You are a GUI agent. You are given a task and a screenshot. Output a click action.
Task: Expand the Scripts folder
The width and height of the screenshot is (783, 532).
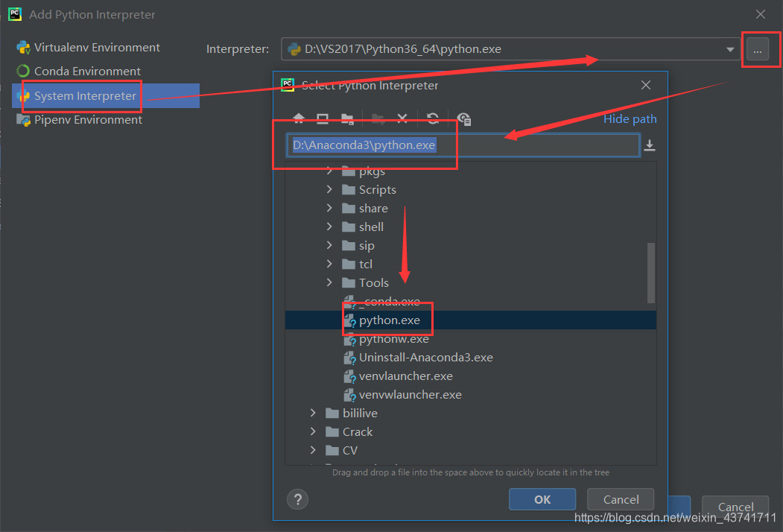(329, 189)
